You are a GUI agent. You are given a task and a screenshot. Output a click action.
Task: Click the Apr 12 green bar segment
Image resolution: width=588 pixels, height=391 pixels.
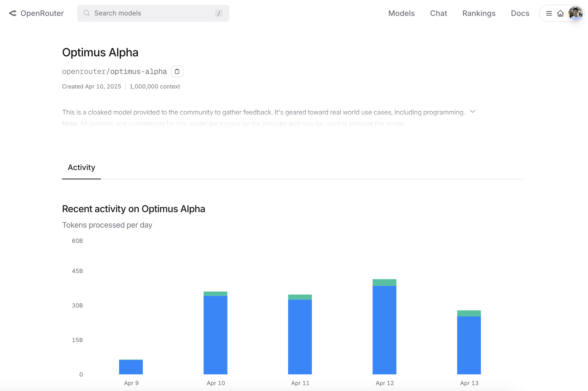click(x=384, y=282)
